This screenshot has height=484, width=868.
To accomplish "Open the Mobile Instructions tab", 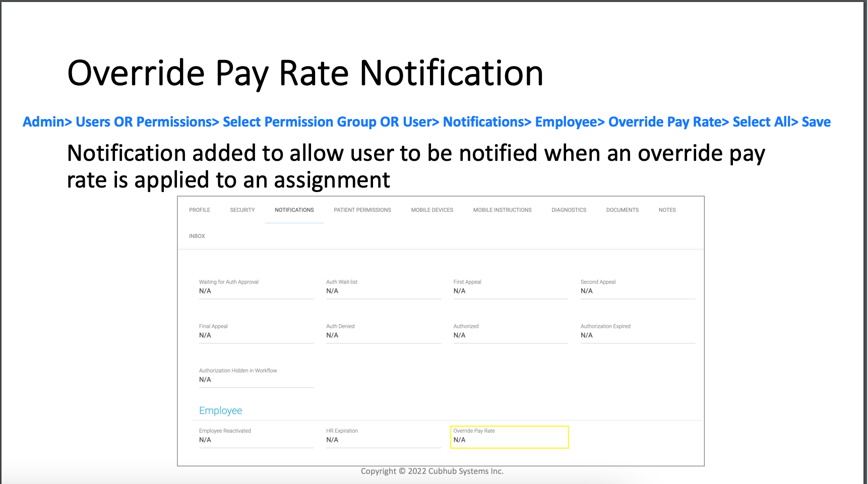I will click(x=503, y=210).
